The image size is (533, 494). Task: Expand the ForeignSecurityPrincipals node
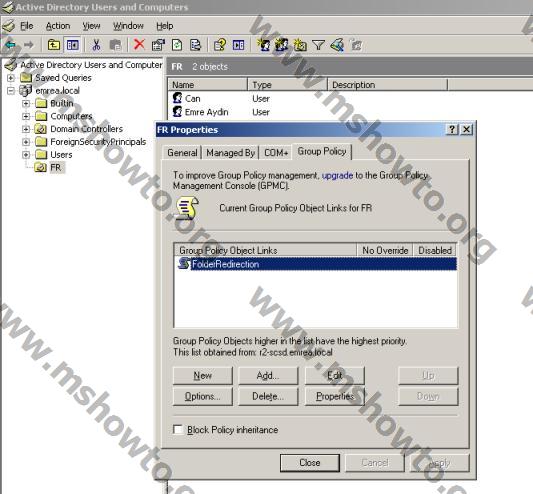tap(26, 142)
